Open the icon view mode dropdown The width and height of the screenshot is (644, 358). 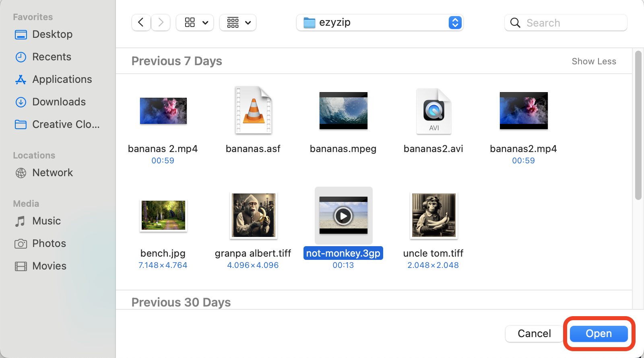point(195,23)
